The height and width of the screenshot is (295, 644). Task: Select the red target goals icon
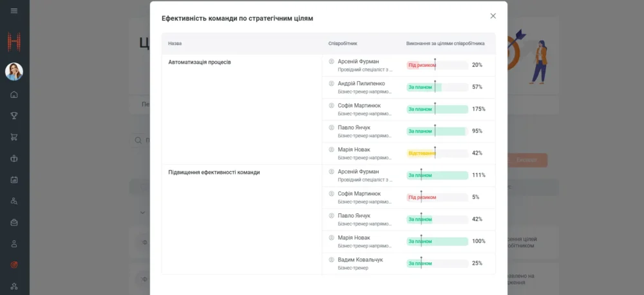(x=14, y=265)
